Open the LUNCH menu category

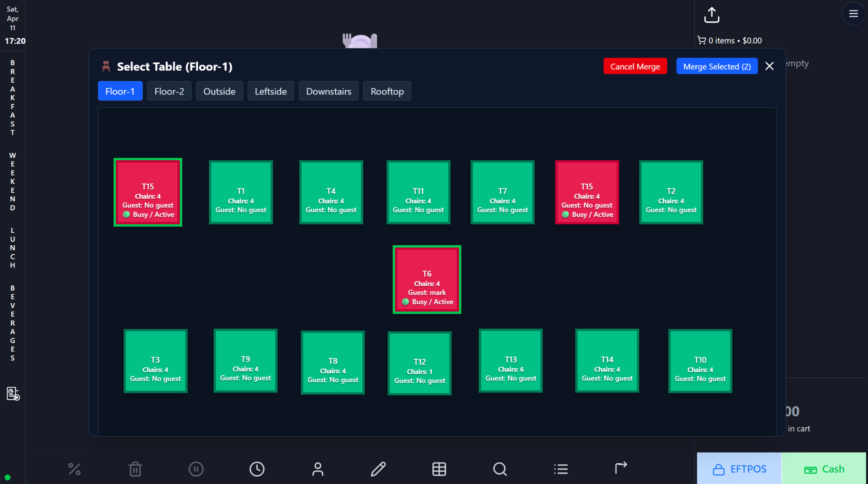coord(12,248)
